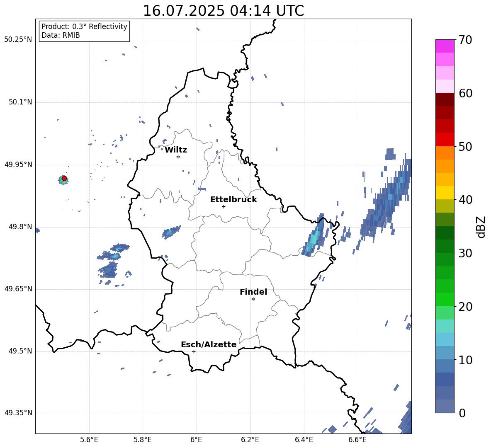Click the bright green swatch at 20 dBZ
The width and height of the screenshot is (491, 448).
point(445,299)
